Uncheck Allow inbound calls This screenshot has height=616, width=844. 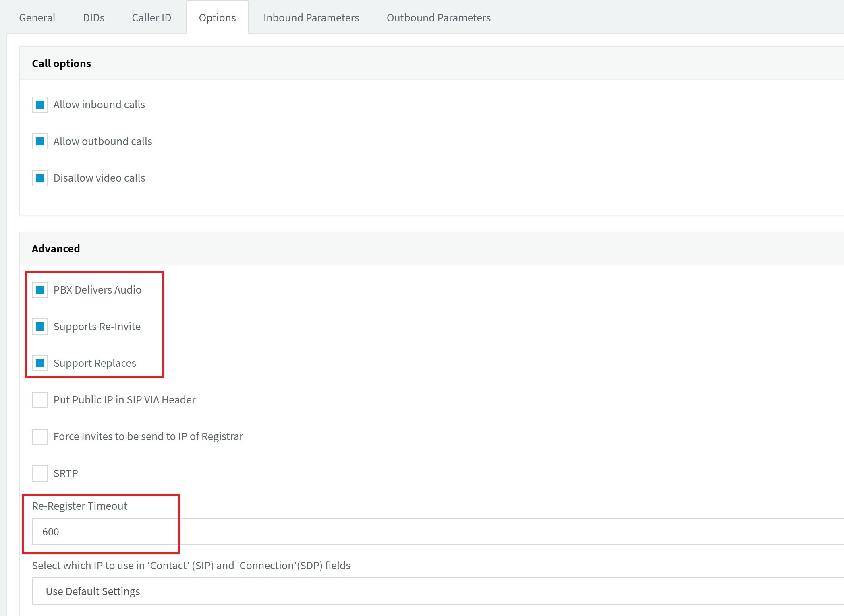coord(40,105)
